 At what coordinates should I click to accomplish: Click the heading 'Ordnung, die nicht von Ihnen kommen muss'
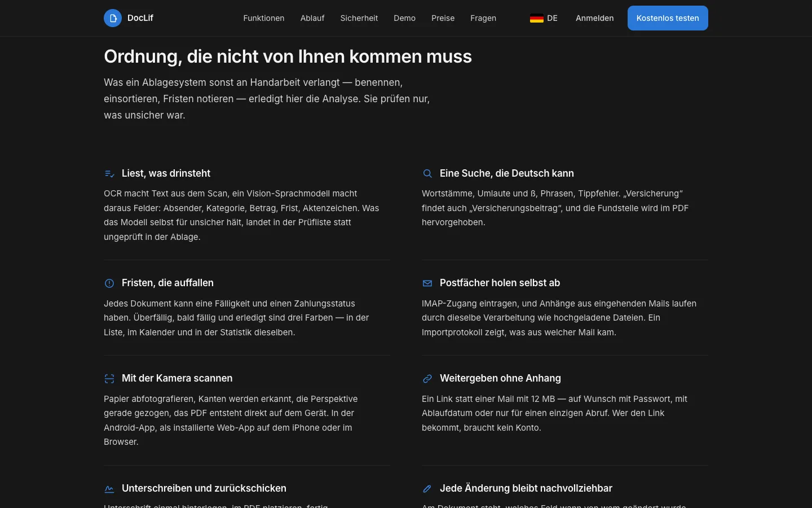pyautogui.click(x=288, y=56)
